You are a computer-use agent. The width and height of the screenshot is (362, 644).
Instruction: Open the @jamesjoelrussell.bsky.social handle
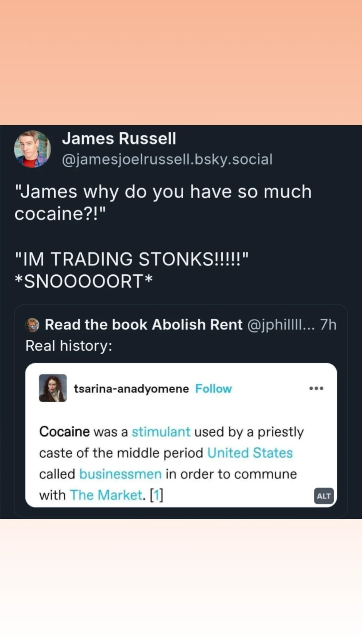(167, 159)
